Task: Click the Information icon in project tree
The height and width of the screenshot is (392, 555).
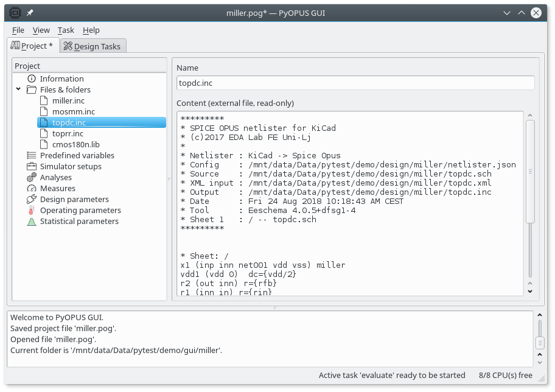Action: tap(32, 79)
